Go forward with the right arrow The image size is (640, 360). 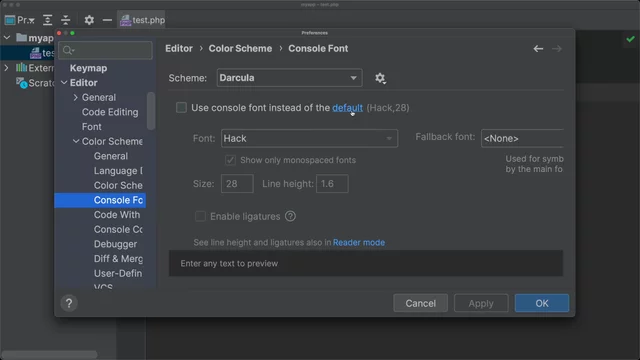tap(557, 49)
